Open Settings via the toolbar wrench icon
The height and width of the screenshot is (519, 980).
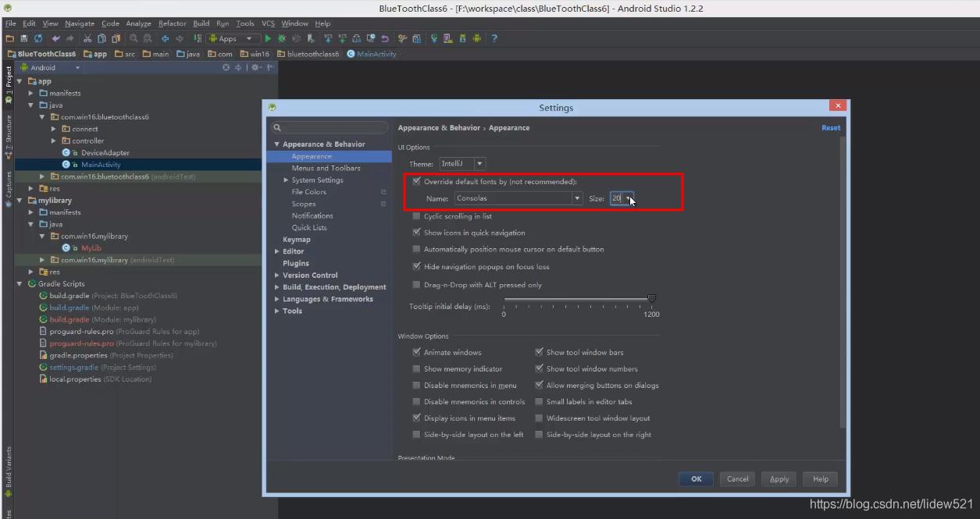click(x=402, y=37)
